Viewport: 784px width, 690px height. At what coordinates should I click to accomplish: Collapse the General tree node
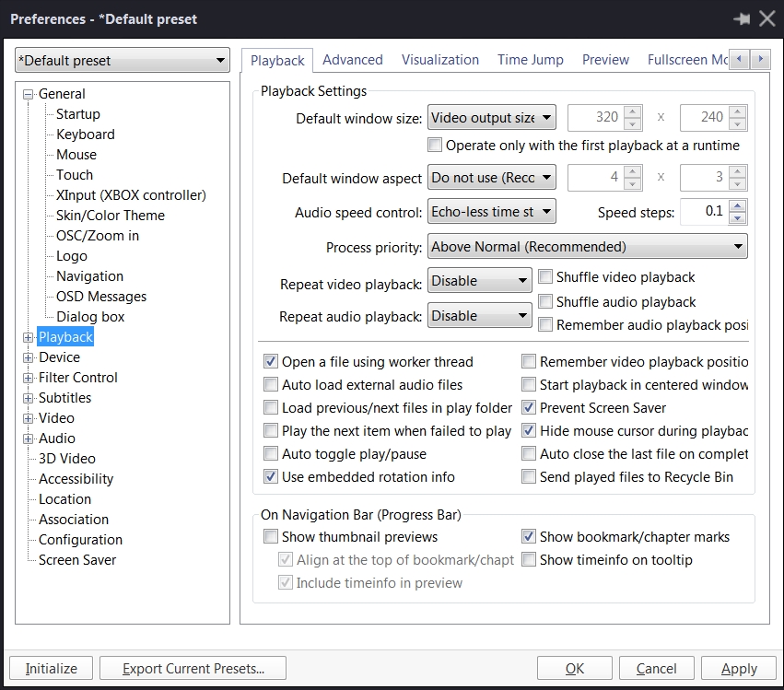coord(28,94)
